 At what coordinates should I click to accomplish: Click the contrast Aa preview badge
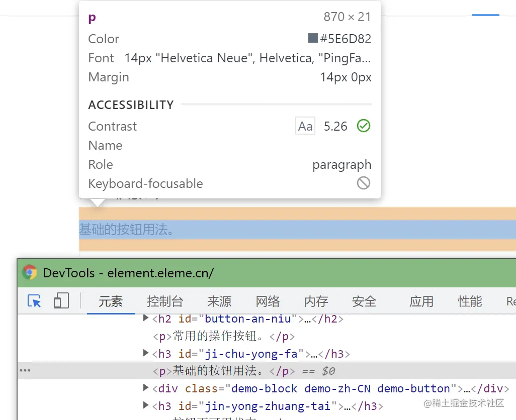(305, 126)
